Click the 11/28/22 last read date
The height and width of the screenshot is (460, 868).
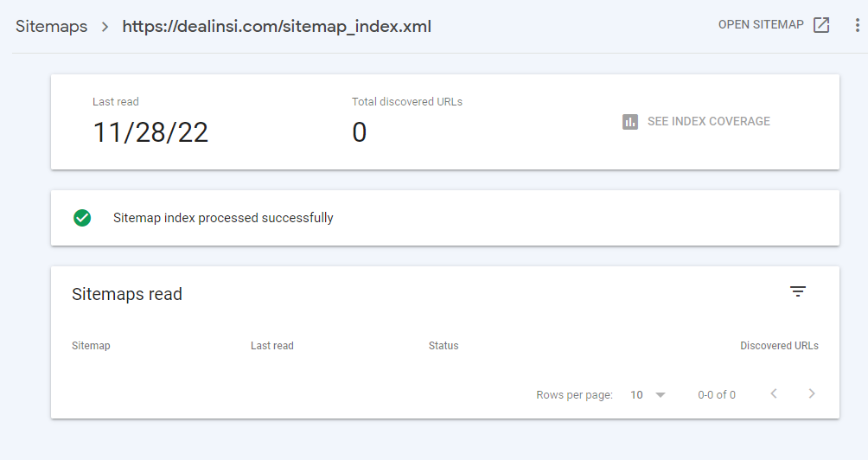pyautogui.click(x=150, y=132)
